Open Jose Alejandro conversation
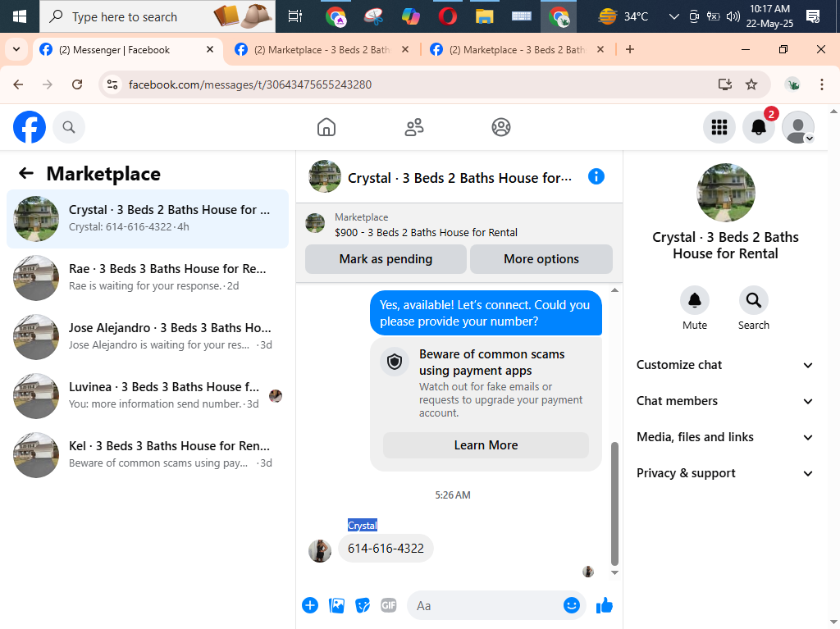The width and height of the screenshot is (840, 629). pyautogui.click(x=148, y=336)
